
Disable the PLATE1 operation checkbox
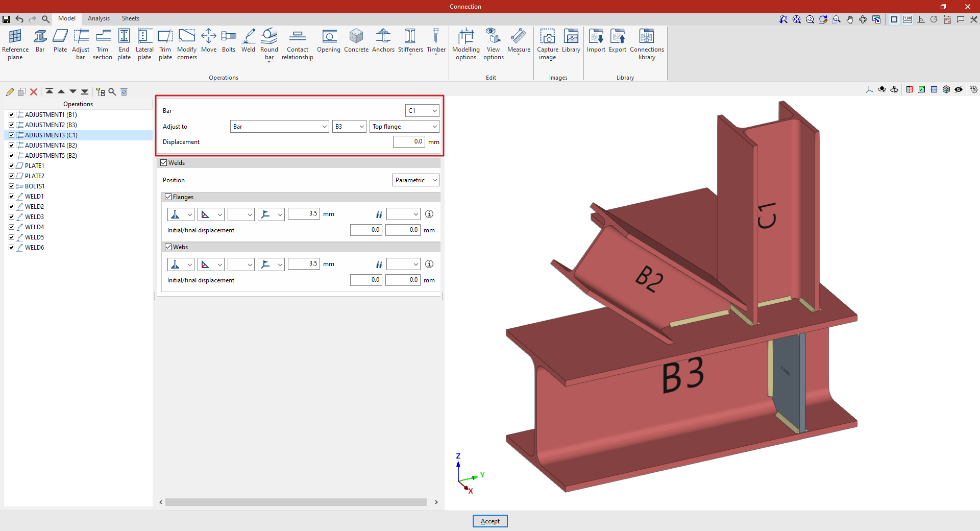(x=11, y=166)
